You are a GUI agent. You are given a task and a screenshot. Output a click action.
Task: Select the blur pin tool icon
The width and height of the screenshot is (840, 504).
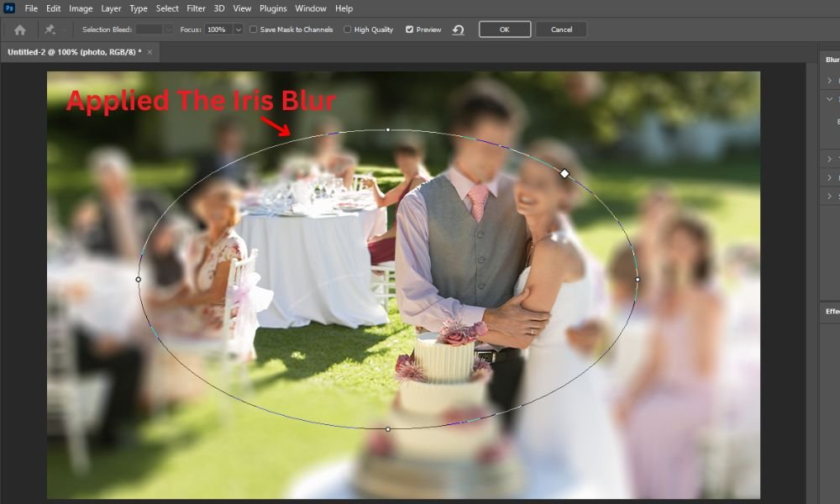50,29
